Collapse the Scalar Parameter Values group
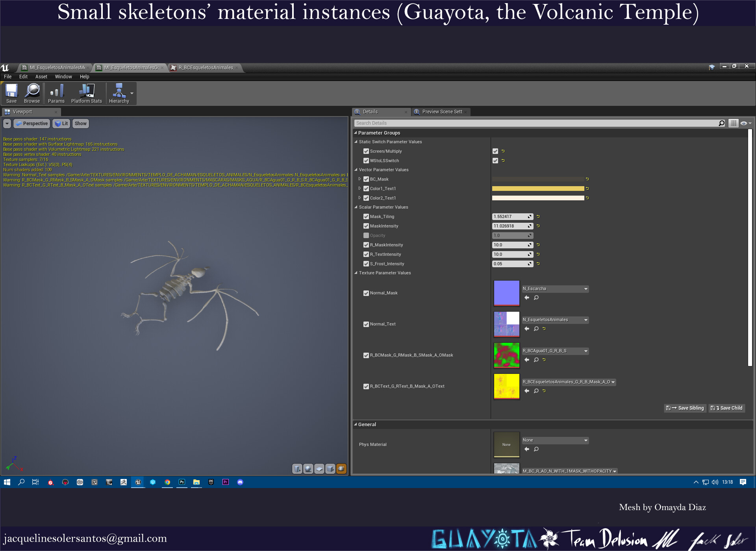The image size is (756, 551). click(356, 207)
